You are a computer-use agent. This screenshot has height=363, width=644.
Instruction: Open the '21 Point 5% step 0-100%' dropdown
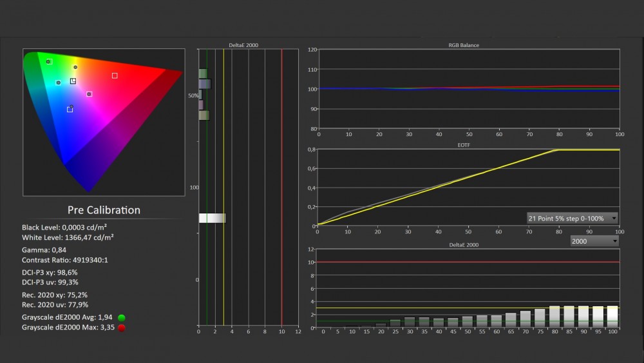tap(572, 218)
